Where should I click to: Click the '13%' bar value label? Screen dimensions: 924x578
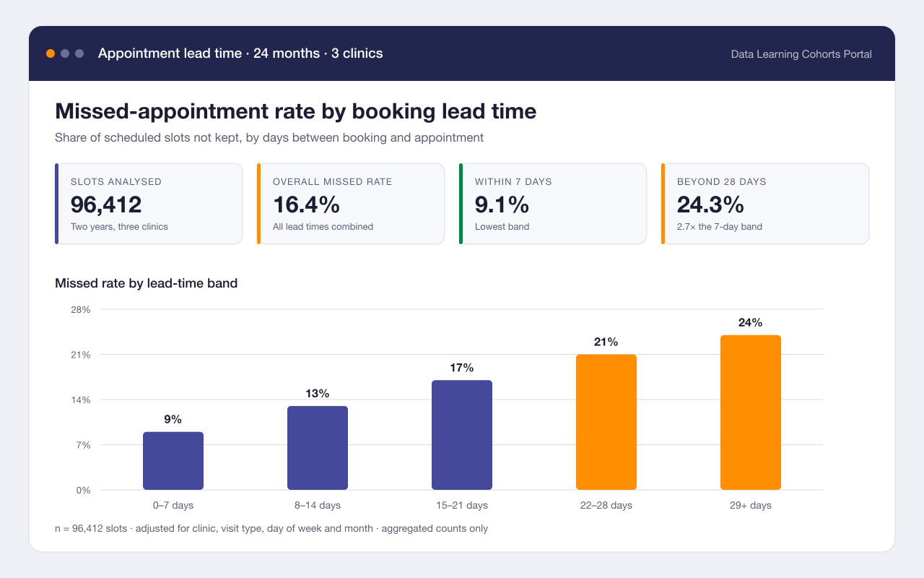(318, 394)
